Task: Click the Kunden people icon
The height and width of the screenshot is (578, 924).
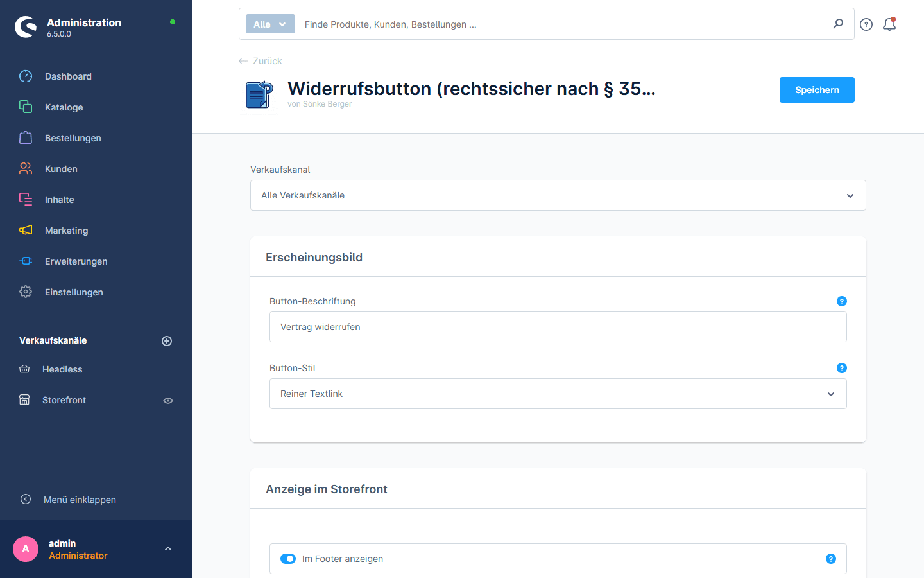Action: [x=26, y=169]
